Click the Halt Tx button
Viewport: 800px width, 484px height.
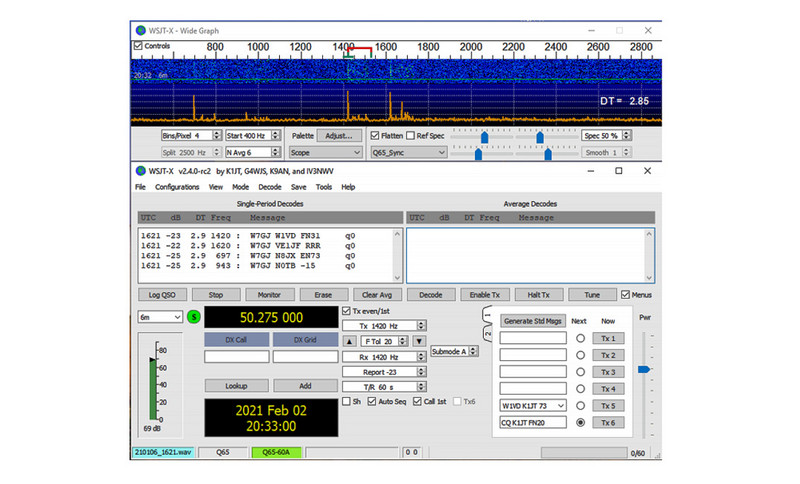coord(538,295)
